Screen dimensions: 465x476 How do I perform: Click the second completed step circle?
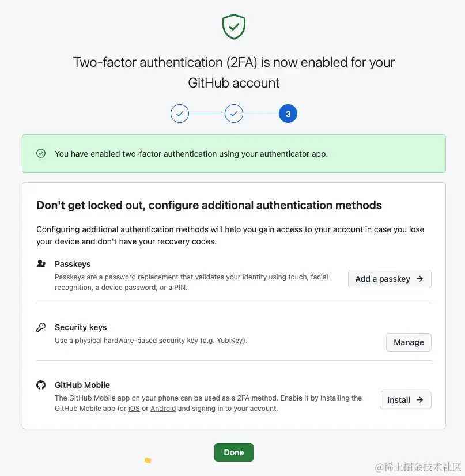click(x=234, y=114)
